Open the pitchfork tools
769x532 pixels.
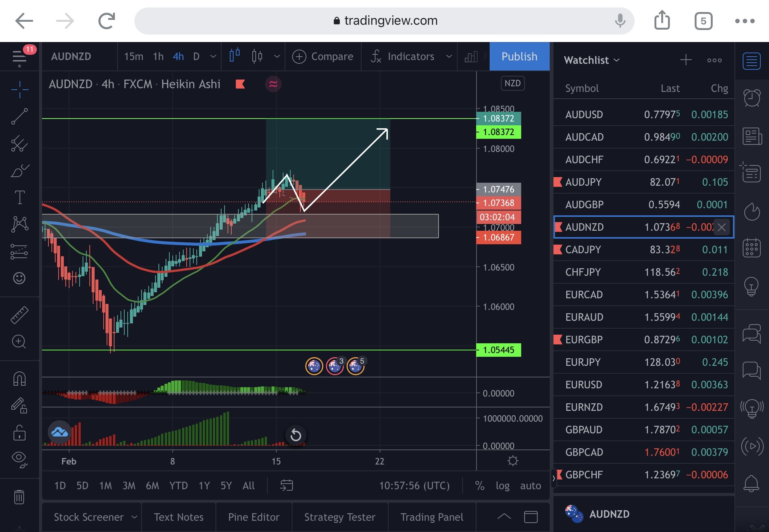(x=20, y=143)
